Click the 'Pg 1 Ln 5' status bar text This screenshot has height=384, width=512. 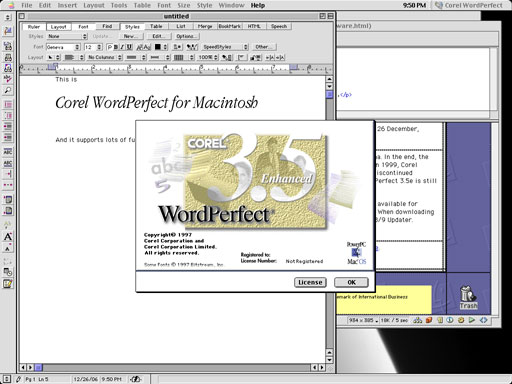pos(37,379)
